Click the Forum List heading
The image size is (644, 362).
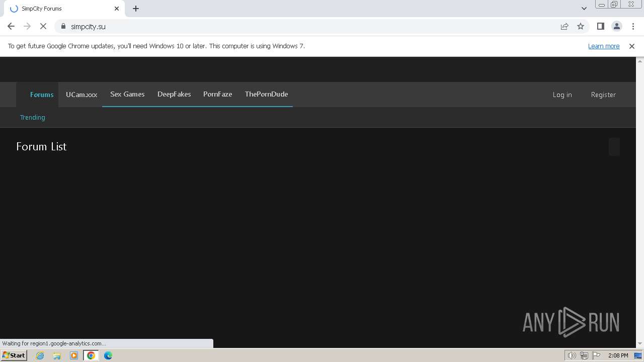click(x=41, y=146)
